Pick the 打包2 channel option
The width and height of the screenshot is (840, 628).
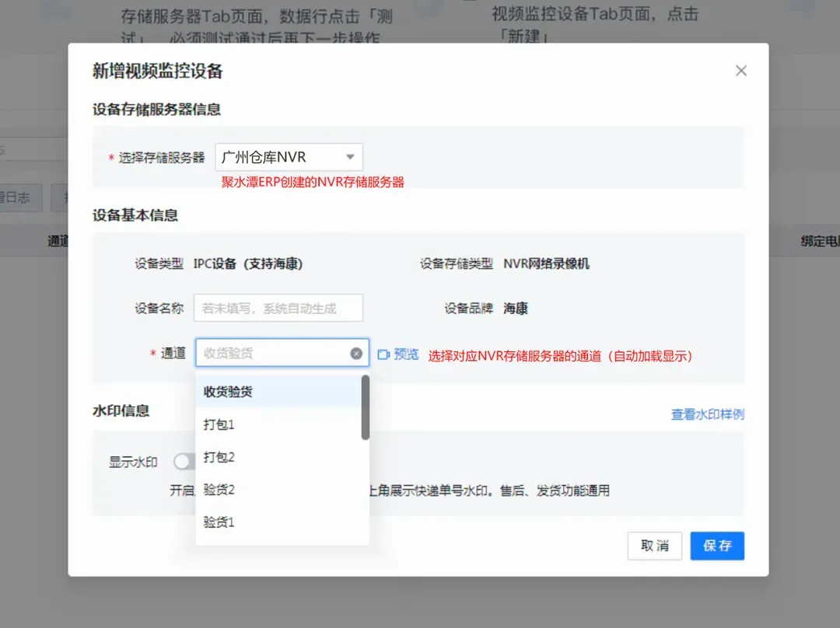click(x=219, y=457)
